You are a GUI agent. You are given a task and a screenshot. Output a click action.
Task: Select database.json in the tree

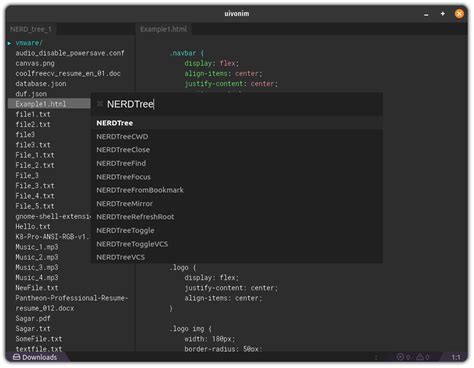(x=41, y=84)
